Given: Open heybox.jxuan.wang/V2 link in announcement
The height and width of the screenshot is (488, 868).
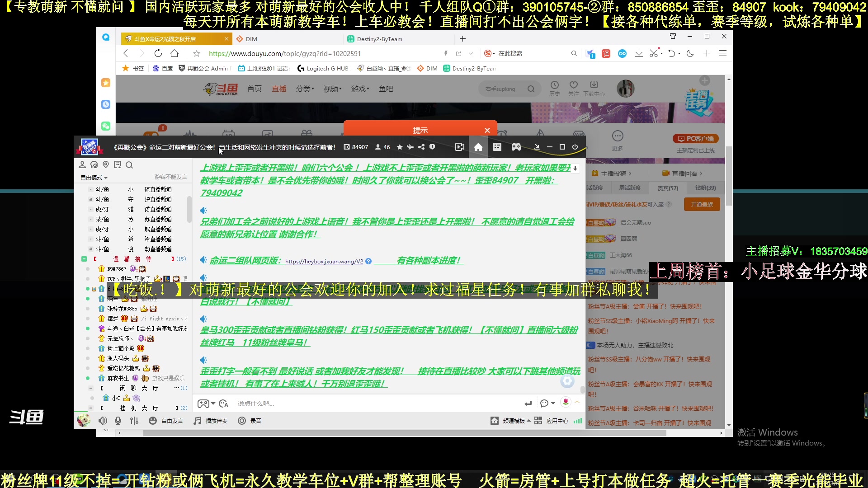Looking at the screenshot, I should coord(324,261).
